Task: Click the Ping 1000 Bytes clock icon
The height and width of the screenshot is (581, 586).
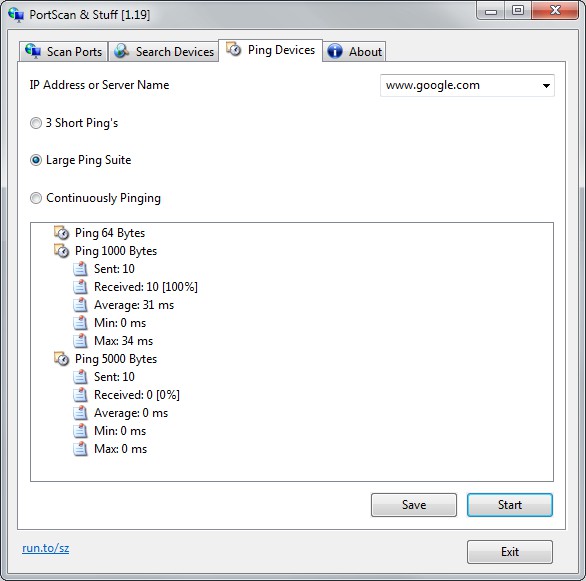Action: 61,250
